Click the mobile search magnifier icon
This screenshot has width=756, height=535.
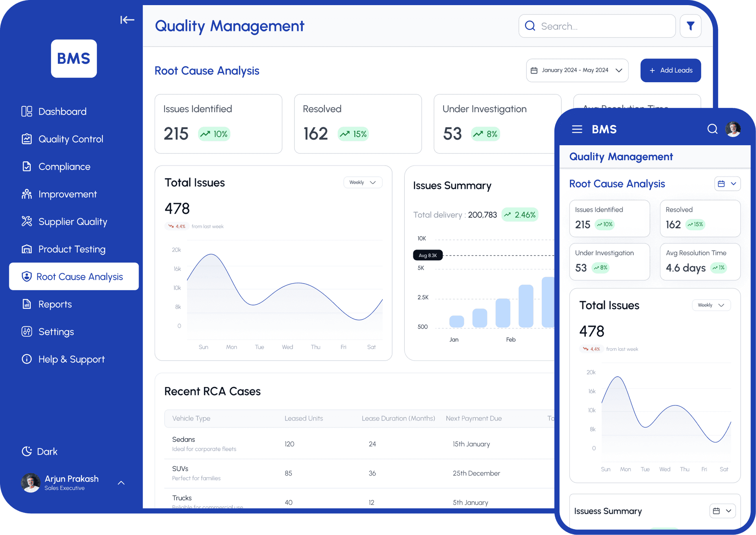click(712, 129)
